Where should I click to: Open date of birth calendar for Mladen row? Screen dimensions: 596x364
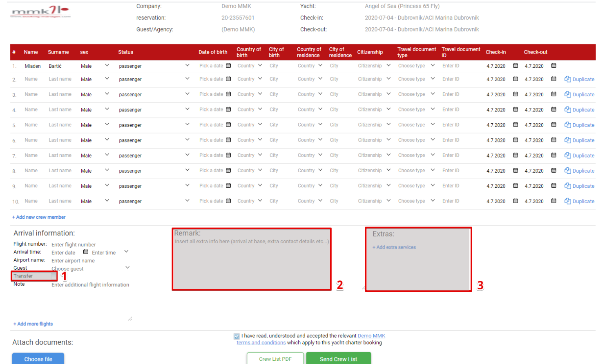pyautogui.click(x=228, y=65)
